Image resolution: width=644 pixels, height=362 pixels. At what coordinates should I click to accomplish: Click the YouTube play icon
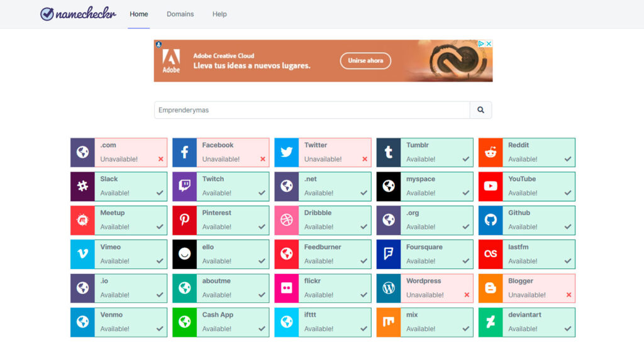click(491, 187)
